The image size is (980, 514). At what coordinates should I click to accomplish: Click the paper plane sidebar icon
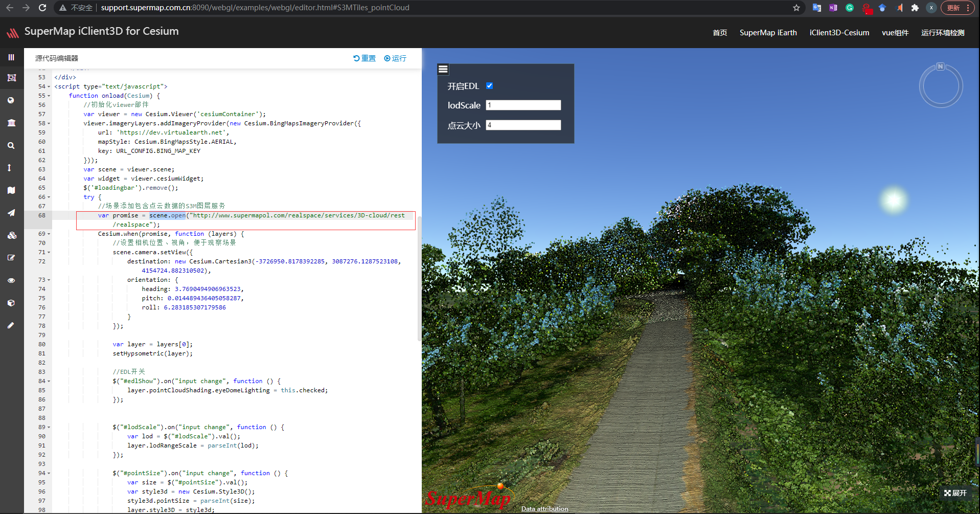click(x=11, y=213)
